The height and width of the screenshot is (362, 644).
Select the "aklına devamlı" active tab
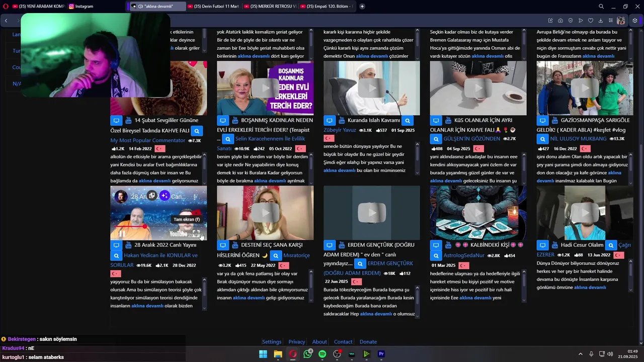coord(157,7)
